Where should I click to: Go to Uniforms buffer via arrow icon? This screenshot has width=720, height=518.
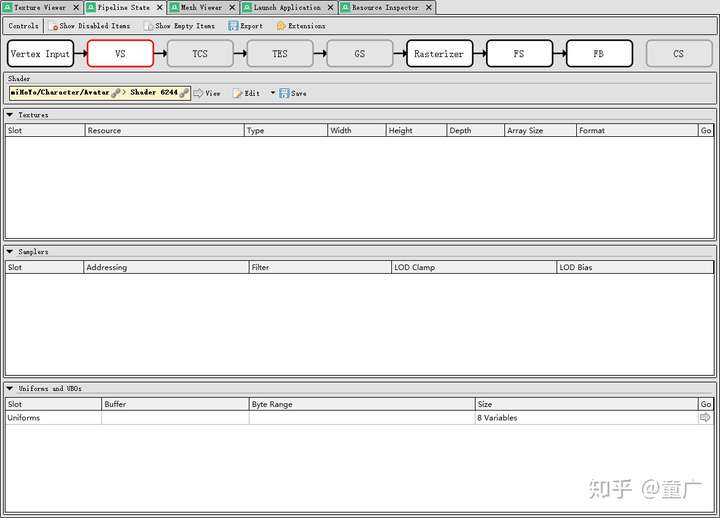705,417
